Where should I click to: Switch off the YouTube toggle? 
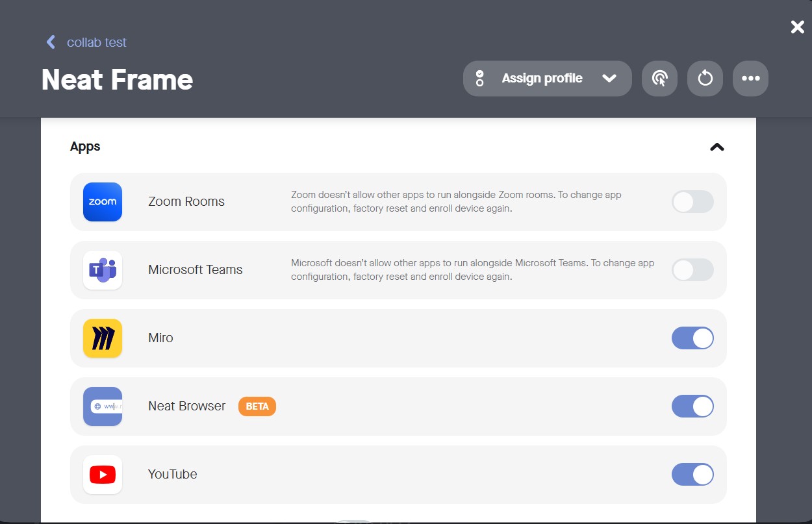coord(692,475)
